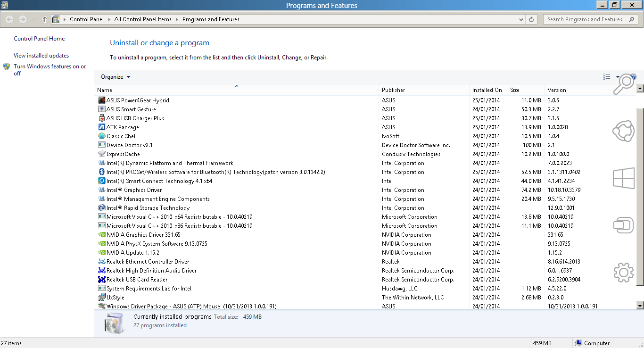The image size is (644, 348).
Task: Open the Share charm
Action: pos(623,131)
